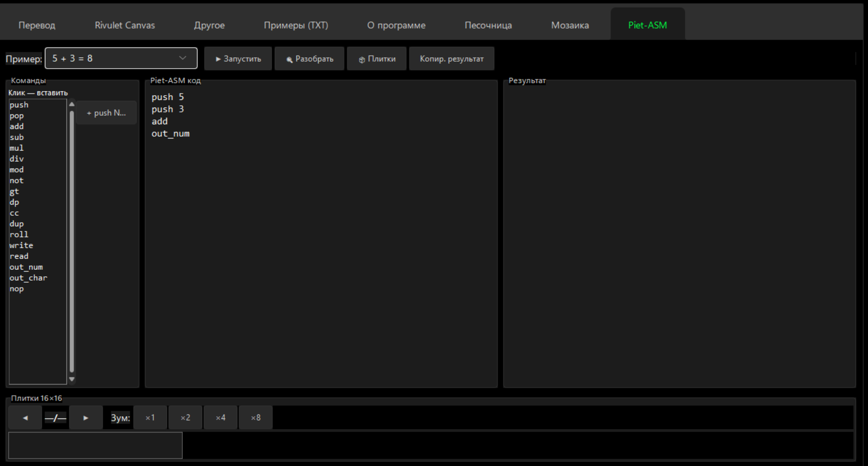Go to the next tile arrow
This screenshot has height=466, width=868.
coord(86,417)
